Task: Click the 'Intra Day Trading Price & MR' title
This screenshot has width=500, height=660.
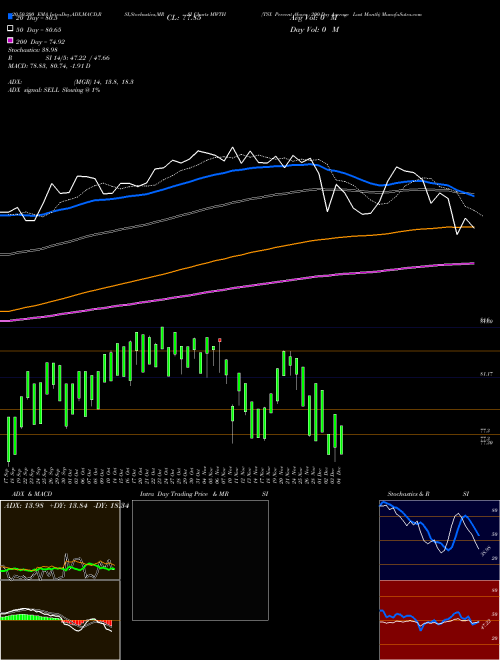Action: [x=184, y=494]
